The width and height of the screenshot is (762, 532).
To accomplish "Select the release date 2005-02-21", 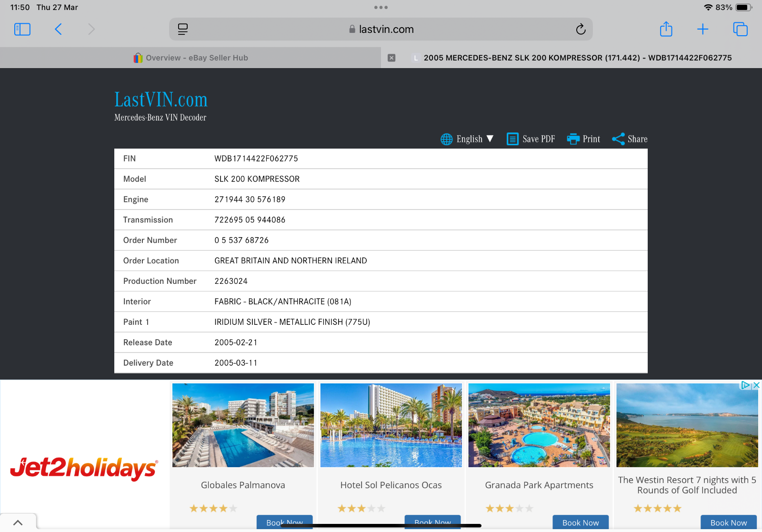I will [236, 343].
